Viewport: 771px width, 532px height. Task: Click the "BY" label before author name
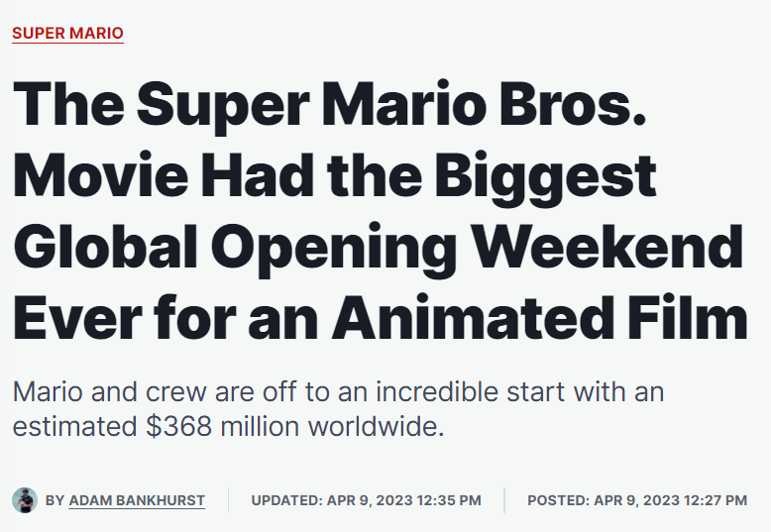tap(55, 501)
